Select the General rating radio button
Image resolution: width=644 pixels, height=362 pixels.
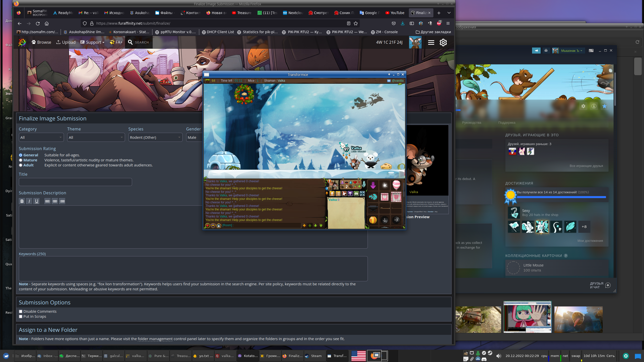(x=21, y=155)
